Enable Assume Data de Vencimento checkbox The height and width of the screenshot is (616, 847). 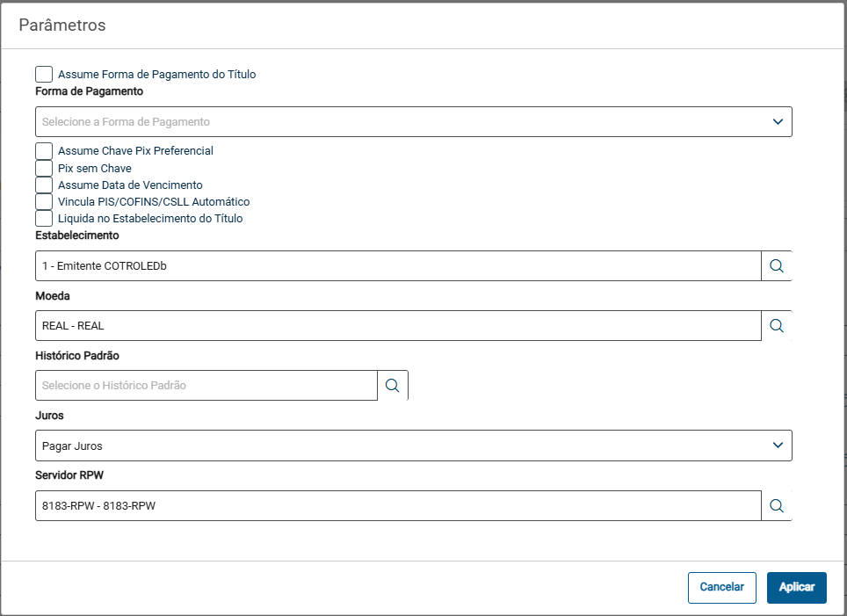tap(44, 185)
